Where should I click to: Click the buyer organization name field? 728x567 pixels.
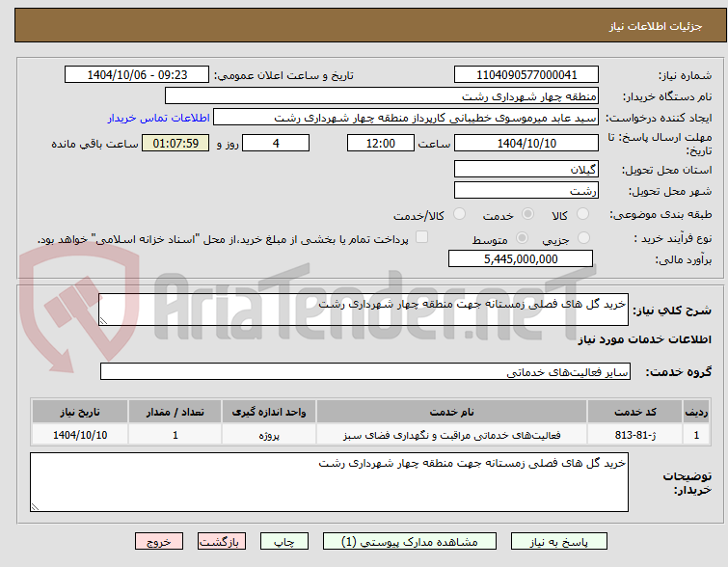[x=382, y=96]
